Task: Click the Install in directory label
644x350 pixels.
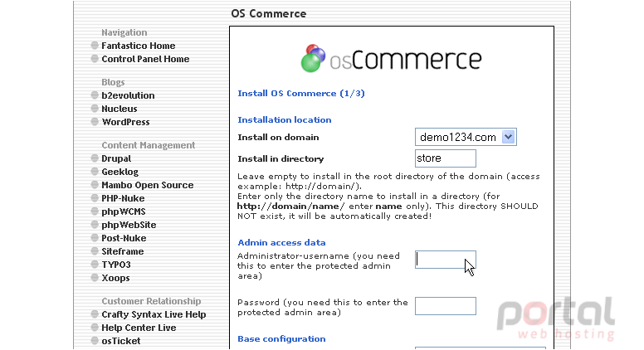Action: (281, 158)
